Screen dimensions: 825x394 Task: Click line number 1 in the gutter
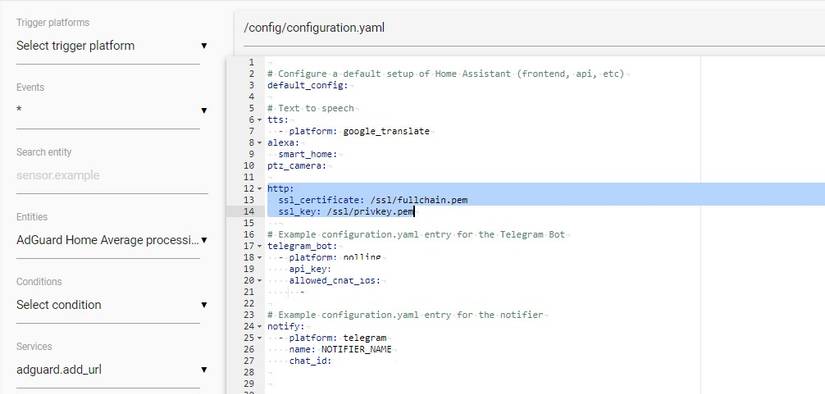(x=251, y=62)
